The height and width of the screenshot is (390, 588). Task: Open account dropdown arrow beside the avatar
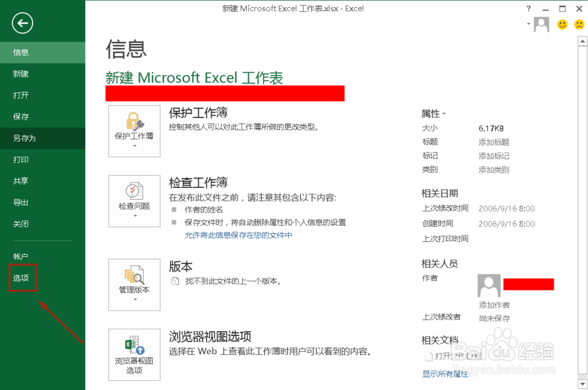coord(529,23)
